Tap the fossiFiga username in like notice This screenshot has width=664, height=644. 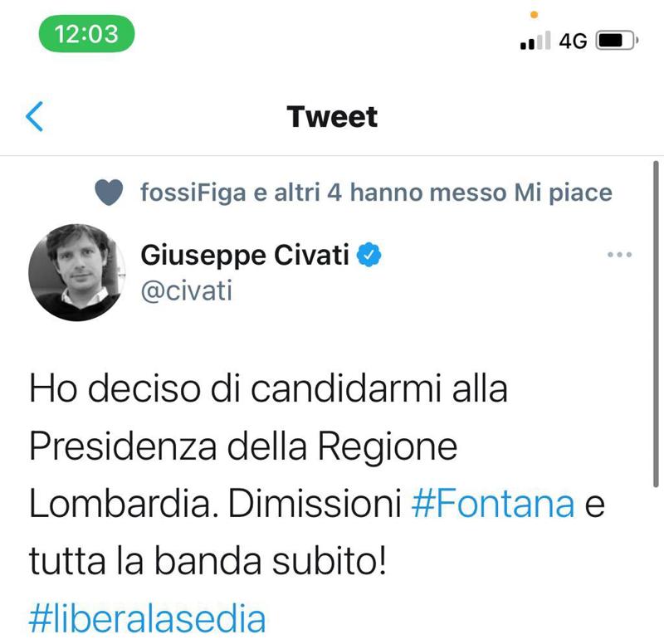pyautogui.click(x=193, y=193)
